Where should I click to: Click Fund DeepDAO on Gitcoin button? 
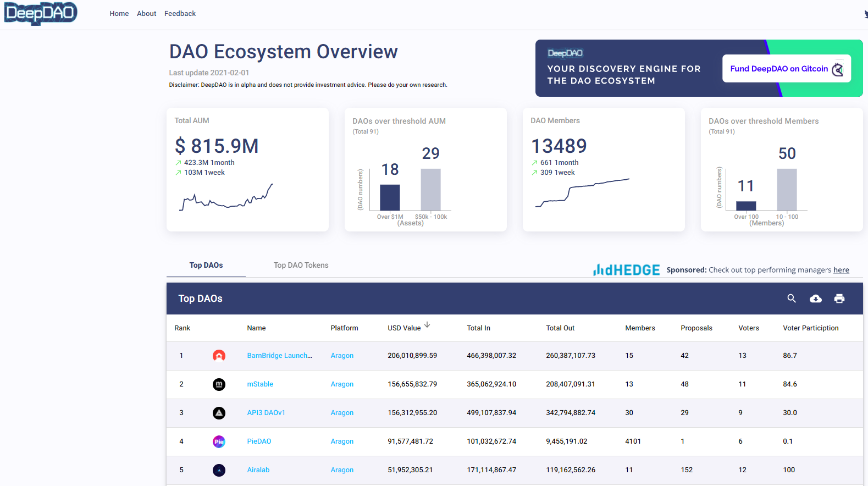(x=787, y=69)
